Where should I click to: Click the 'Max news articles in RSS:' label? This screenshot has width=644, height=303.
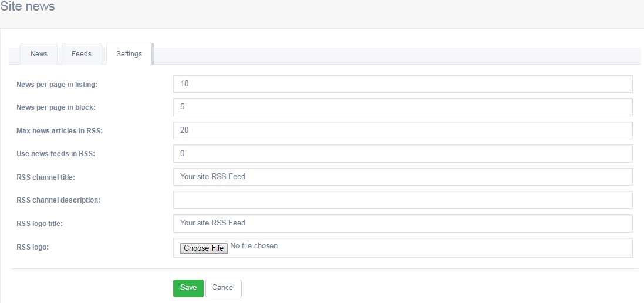pos(59,130)
